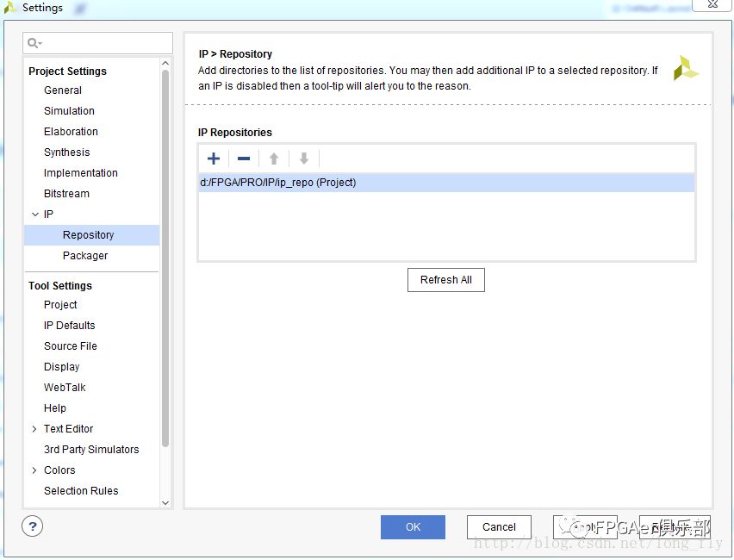This screenshot has width=734, height=560.
Task: Click the settings tree vertical scrollbar thumb
Action: (x=165, y=258)
